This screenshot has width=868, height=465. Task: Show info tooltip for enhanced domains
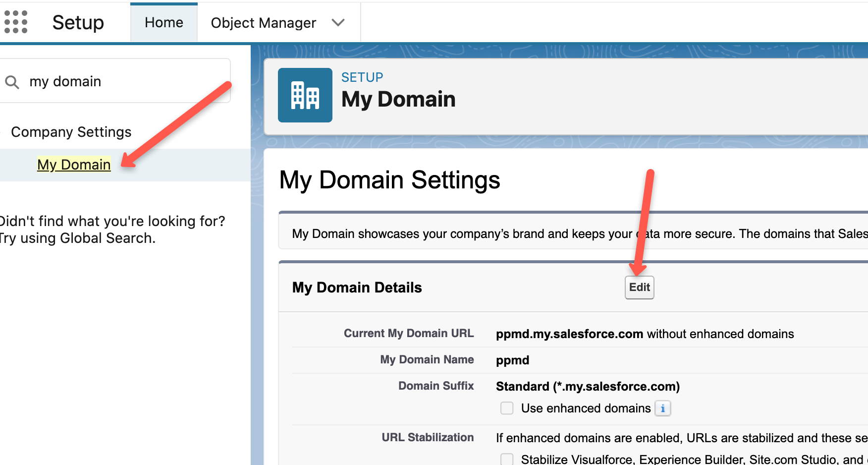(x=662, y=408)
